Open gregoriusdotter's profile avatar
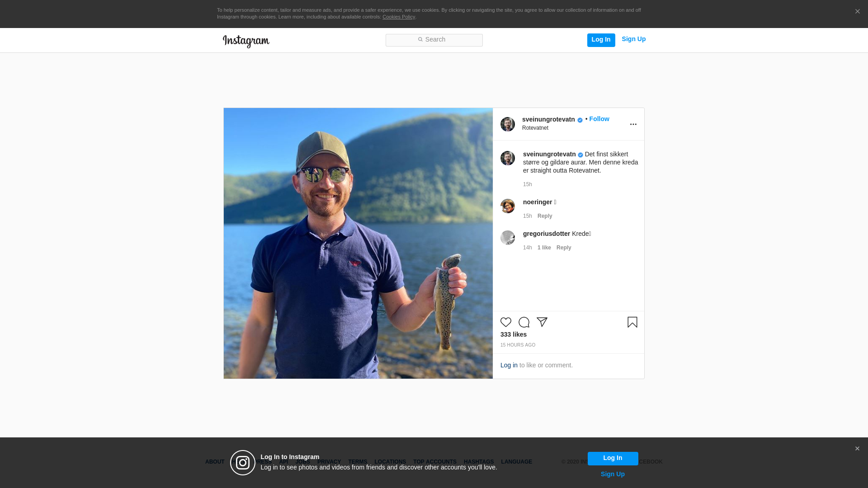 [507, 238]
